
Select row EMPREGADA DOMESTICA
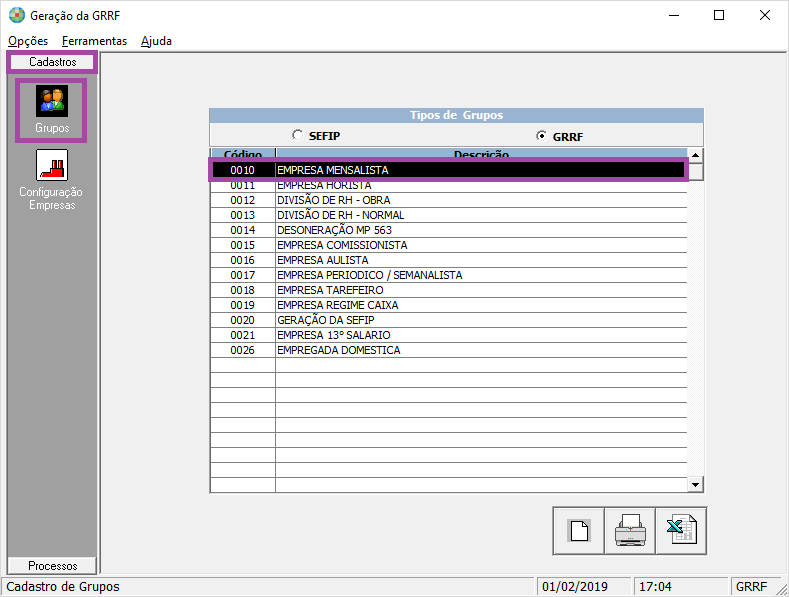click(449, 350)
